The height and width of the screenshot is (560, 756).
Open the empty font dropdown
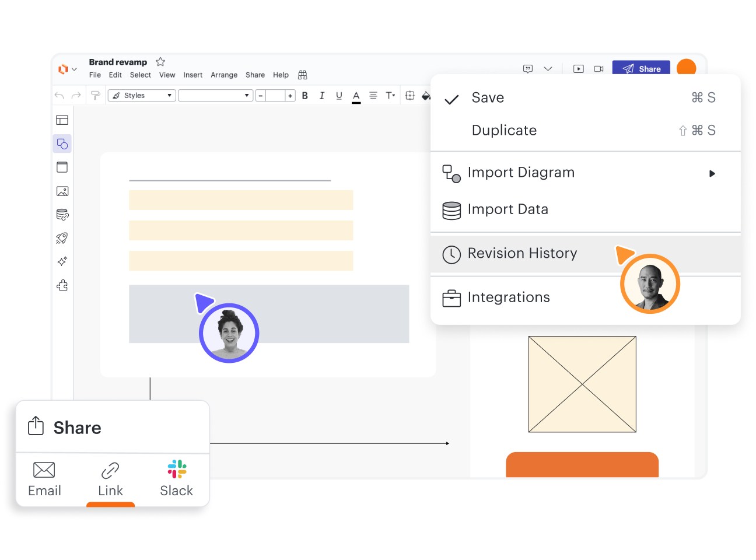pos(215,96)
